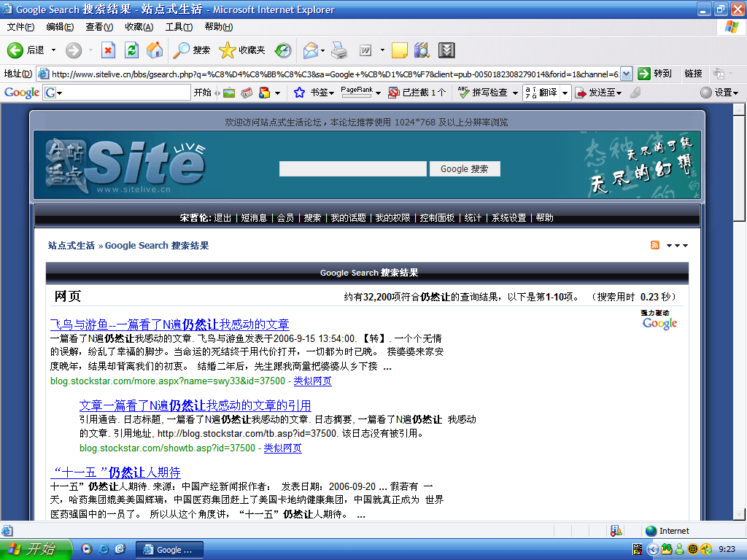This screenshot has height=560, width=747.
Task: Click Google taskbar window button
Action: (x=169, y=550)
